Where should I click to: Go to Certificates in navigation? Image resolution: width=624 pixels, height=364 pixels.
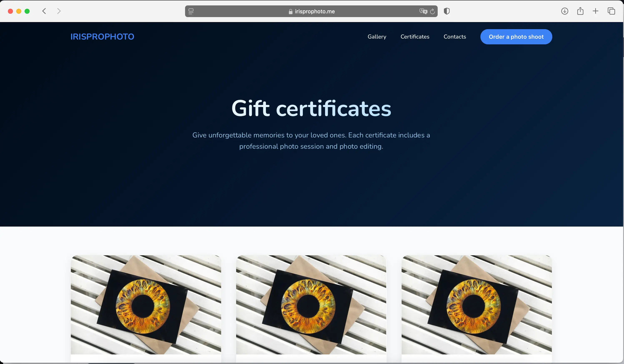tap(415, 37)
